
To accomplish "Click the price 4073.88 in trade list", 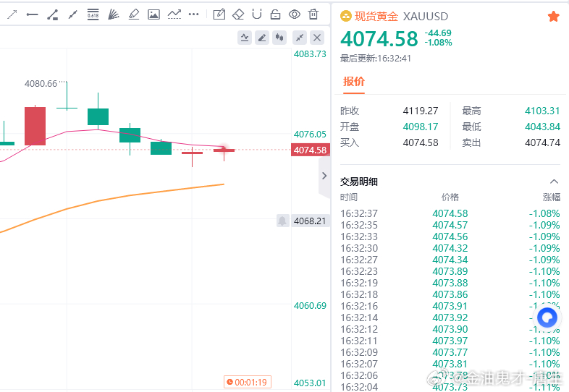I will (450, 284).
